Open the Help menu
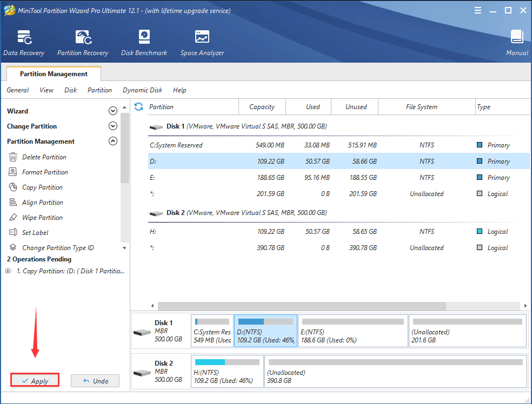532x404 pixels. point(179,90)
